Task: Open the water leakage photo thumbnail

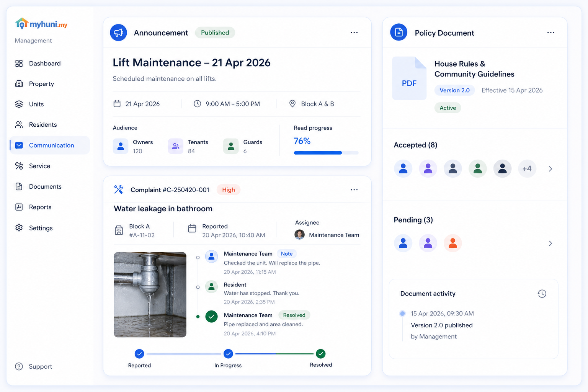Action: click(150, 294)
